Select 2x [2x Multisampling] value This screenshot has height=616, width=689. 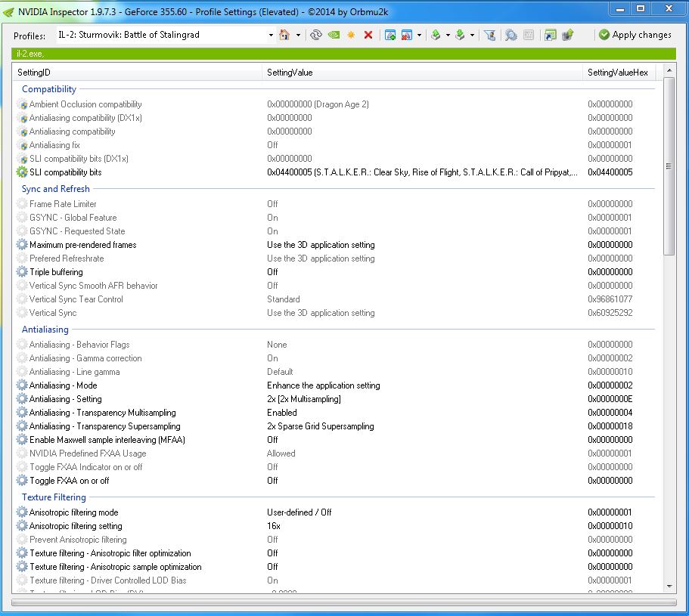pyautogui.click(x=303, y=399)
